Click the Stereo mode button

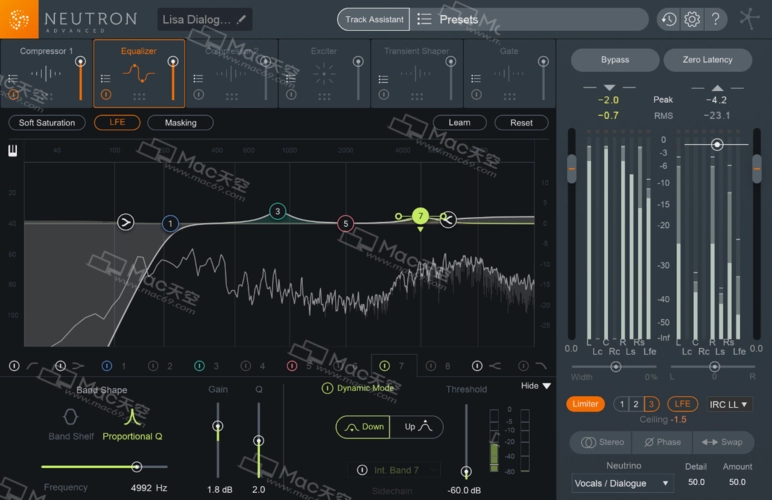pos(602,442)
